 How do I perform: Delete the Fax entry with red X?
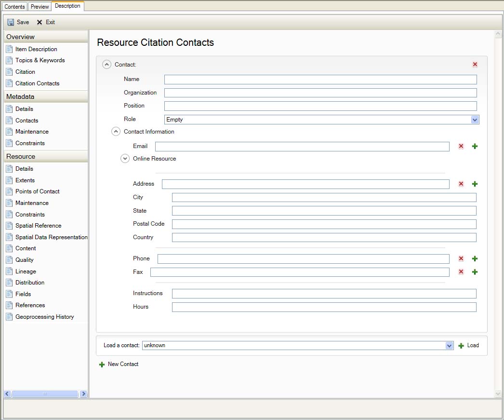point(461,272)
